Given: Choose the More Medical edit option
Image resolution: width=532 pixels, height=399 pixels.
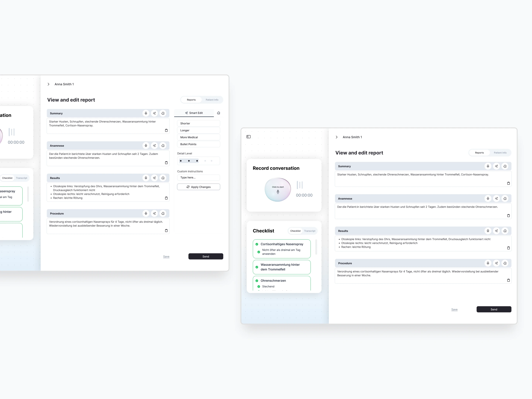Looking at the screenshot, I should point(198,137).
